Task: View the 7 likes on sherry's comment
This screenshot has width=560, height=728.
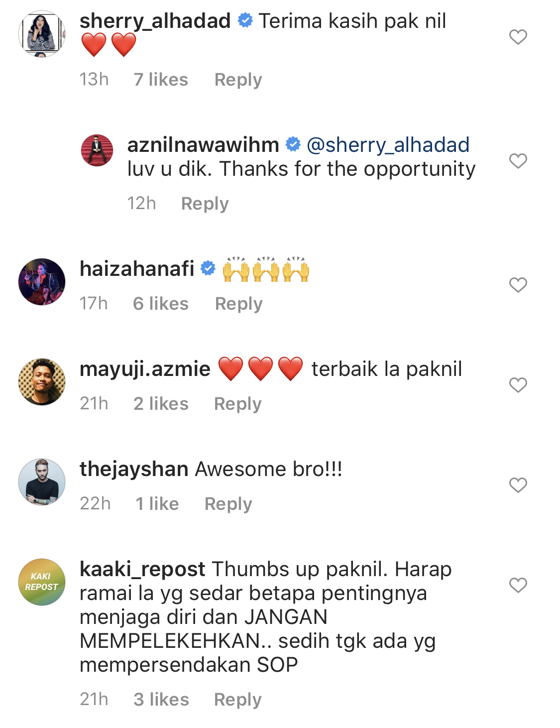Action: click(x=161, y=80)
